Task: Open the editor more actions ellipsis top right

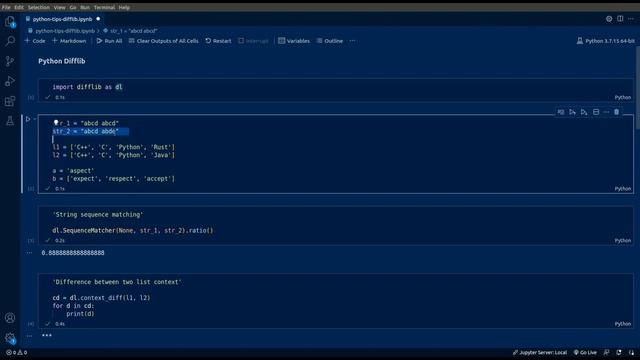Action: (x=631, y=19)
